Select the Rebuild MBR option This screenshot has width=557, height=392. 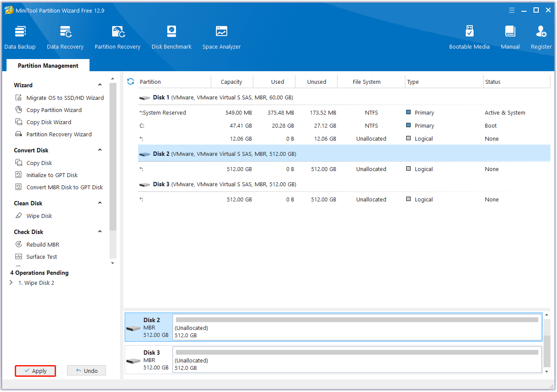43,244
